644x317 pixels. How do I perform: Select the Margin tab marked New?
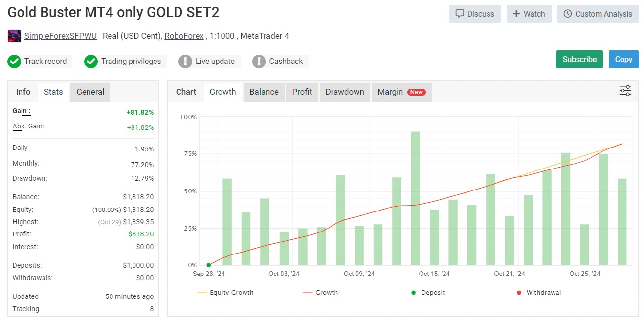coord(401,92)
